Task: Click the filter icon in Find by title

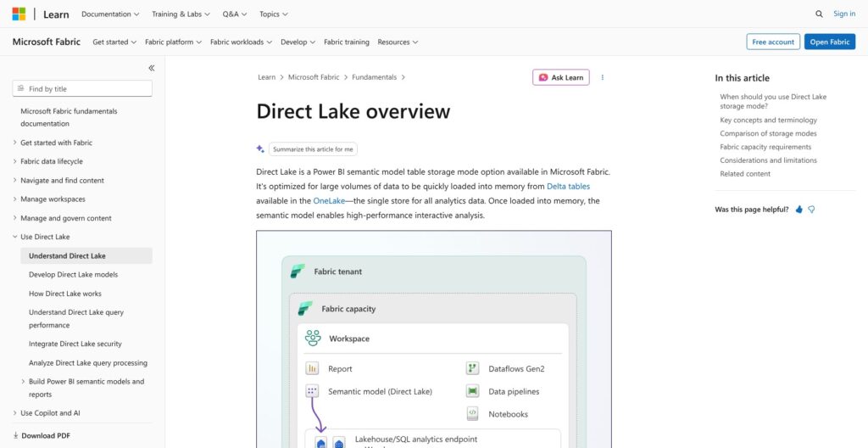Action: tap(21, 89)
